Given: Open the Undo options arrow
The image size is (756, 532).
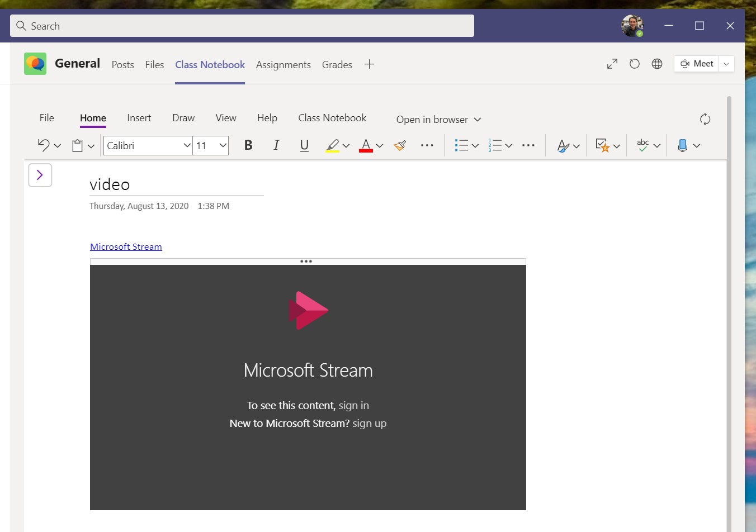Looking at the screenshot, I should pos(57,146).
